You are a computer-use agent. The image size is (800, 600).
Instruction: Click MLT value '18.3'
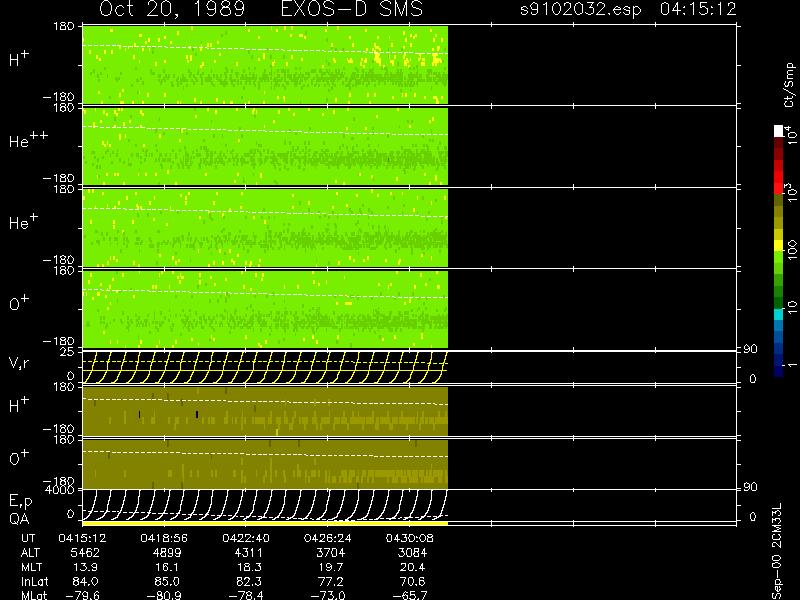(249, 567)
